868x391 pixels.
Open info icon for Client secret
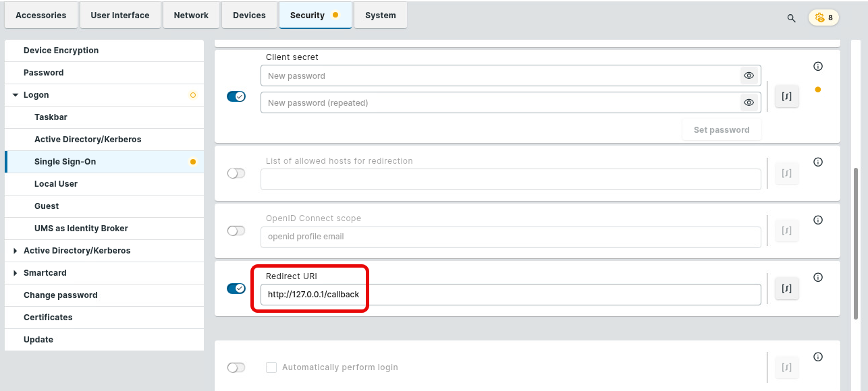[x=818, y=66]
